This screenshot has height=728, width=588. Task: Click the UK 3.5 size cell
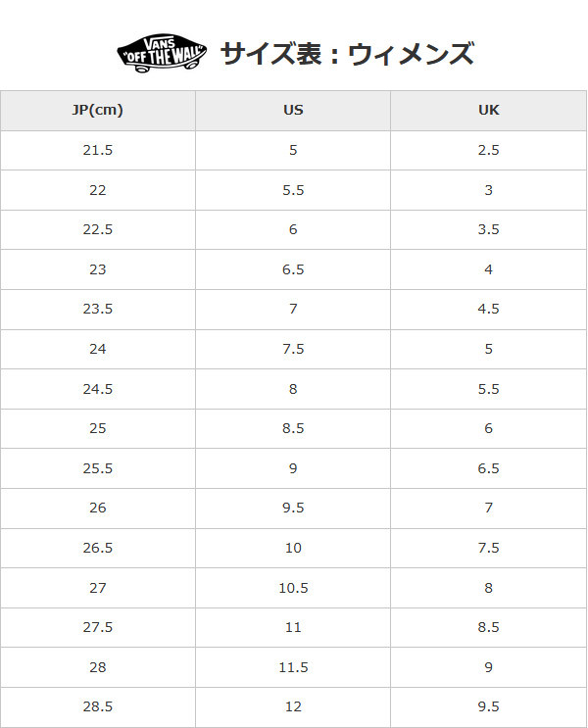point(489,230)
